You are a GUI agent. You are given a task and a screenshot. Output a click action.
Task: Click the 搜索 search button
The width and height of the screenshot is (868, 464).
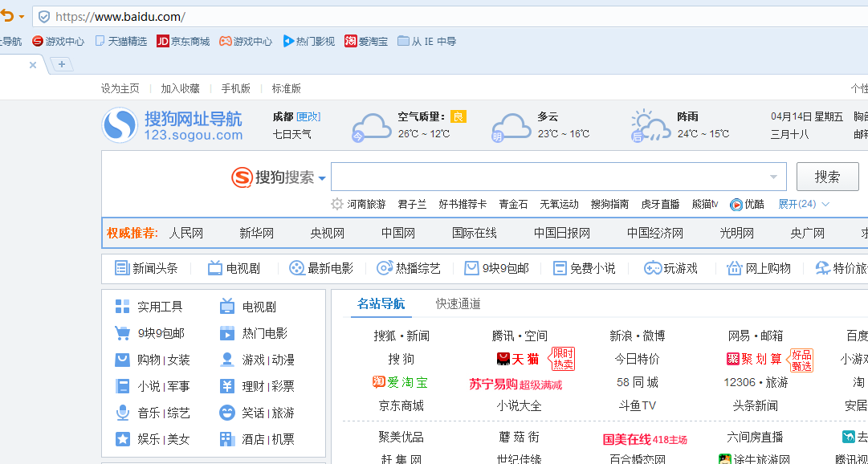tap(828, 177)
